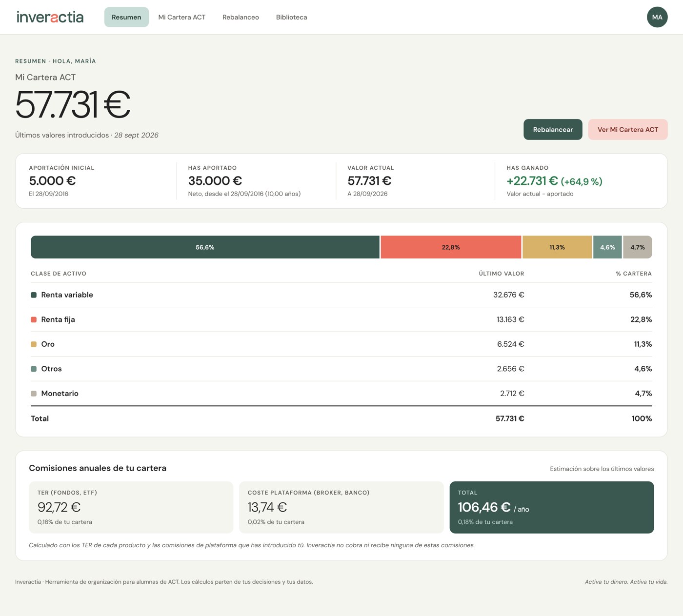Click the 13.163 € value
683x616 pixels.
coord(510,319)
